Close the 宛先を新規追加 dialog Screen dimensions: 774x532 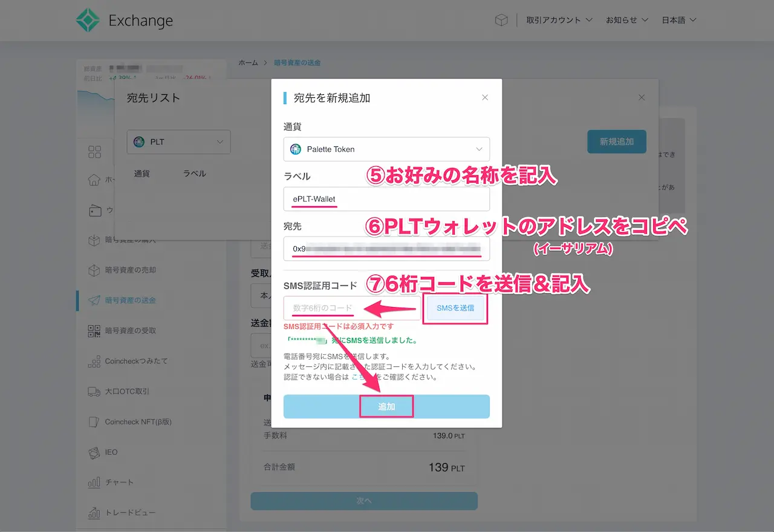[x=485, y=97]
